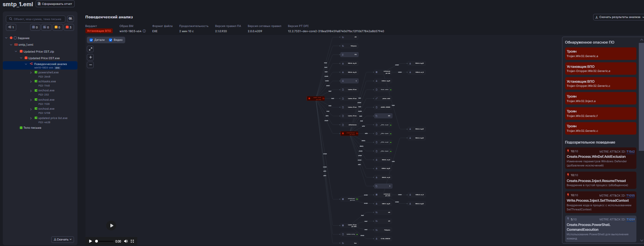
Task: Open the T1059 MITRE ATT&CK link
Action: (631, 219)
